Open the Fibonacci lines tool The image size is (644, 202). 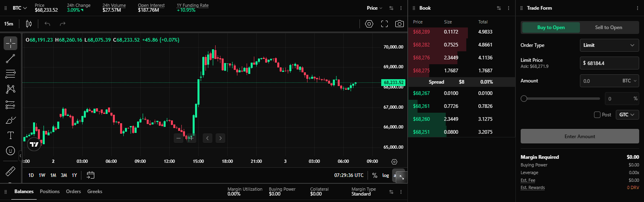tap(10, 74)
